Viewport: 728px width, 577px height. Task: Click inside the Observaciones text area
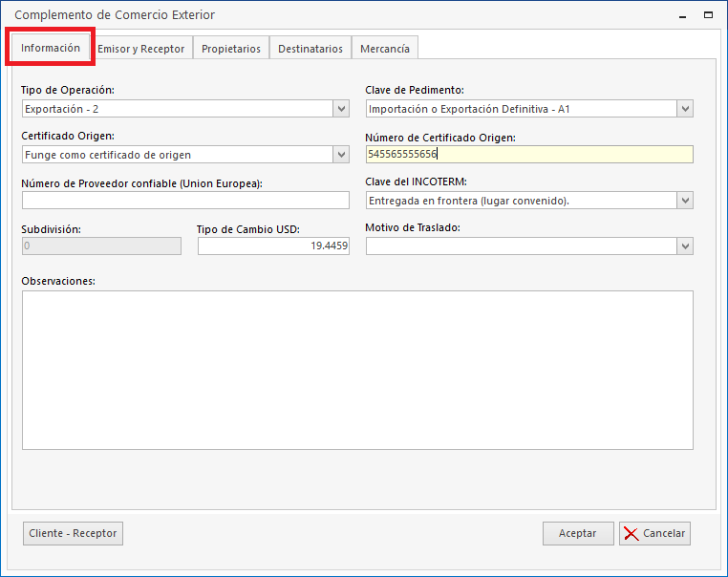coord(357,370)
